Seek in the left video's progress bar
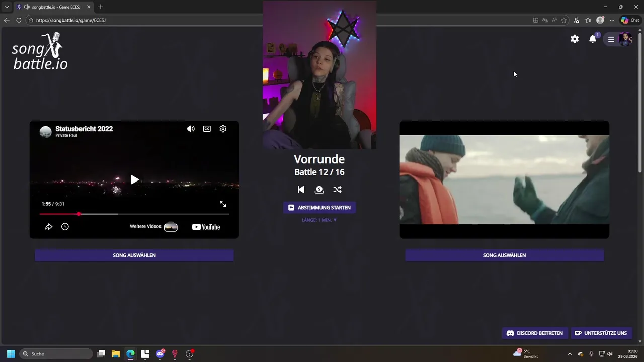 pyautogui.click(x=134, y=214)
